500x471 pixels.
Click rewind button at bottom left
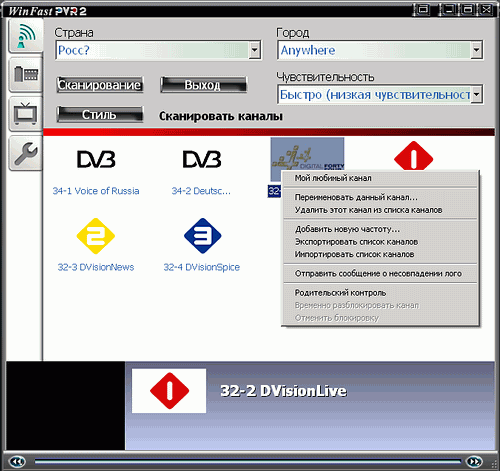[x=17, y=461]
